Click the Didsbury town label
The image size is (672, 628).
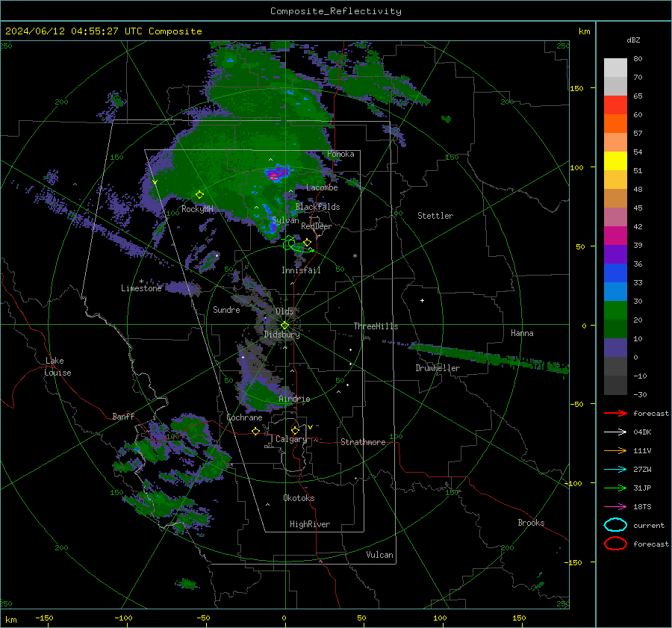point(281,335)
